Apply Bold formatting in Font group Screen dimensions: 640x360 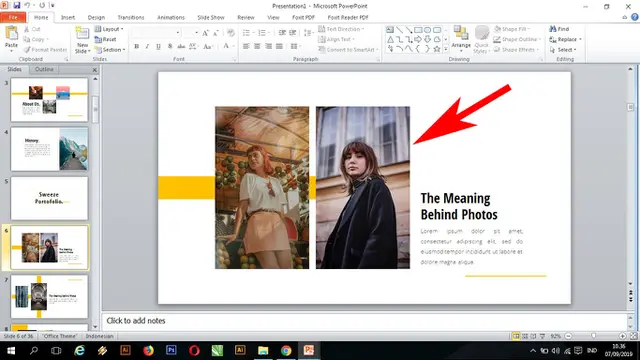pyautogui.click(x=137, y=46)
